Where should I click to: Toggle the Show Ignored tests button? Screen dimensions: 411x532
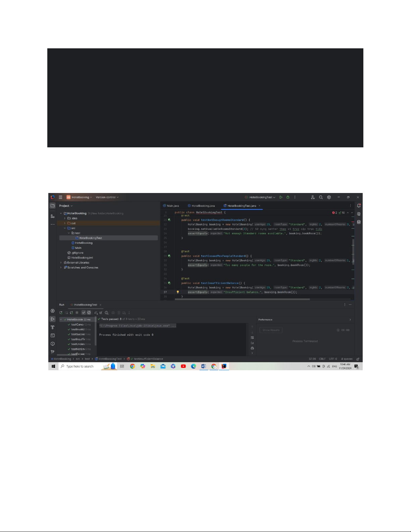click(89, 312)
